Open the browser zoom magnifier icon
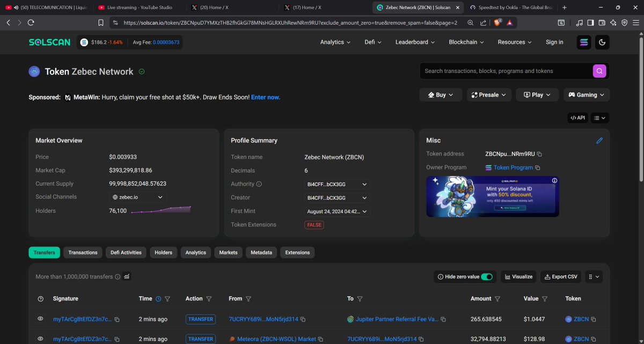644x344 pixels. (471, 23)
